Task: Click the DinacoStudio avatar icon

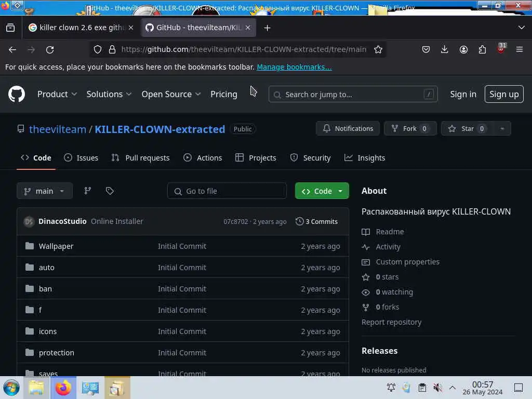Action: [x=29, y=221]
